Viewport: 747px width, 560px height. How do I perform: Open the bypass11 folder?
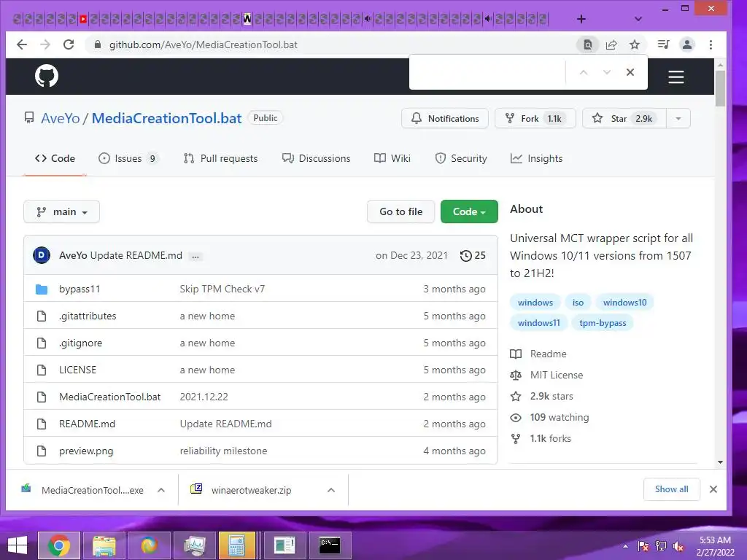(80, 289)
